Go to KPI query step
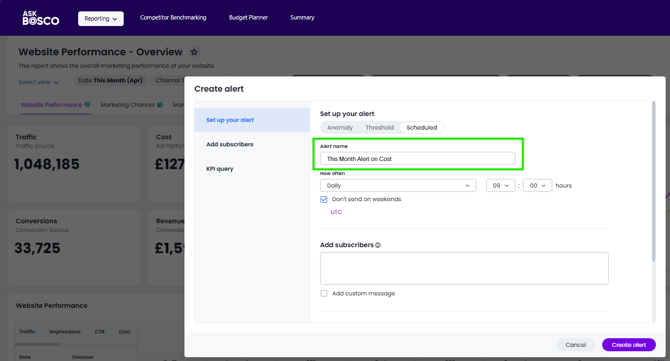 [220, 169]
